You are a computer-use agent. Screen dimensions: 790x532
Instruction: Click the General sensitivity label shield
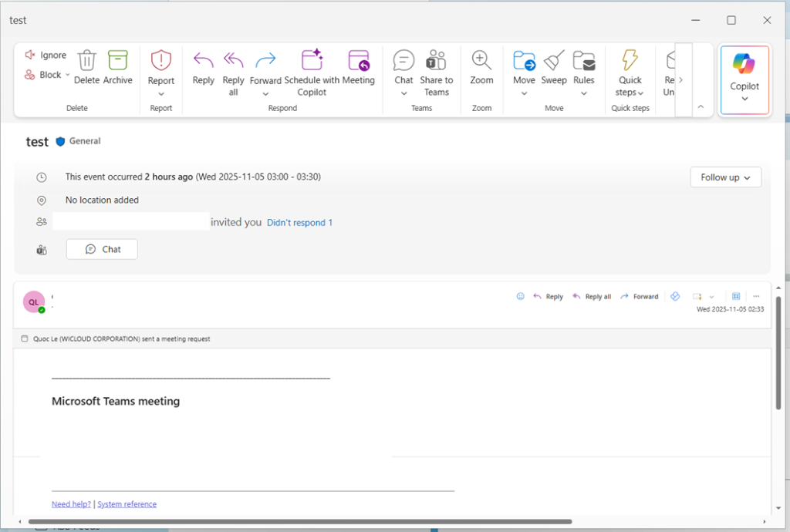coord(60,141)
